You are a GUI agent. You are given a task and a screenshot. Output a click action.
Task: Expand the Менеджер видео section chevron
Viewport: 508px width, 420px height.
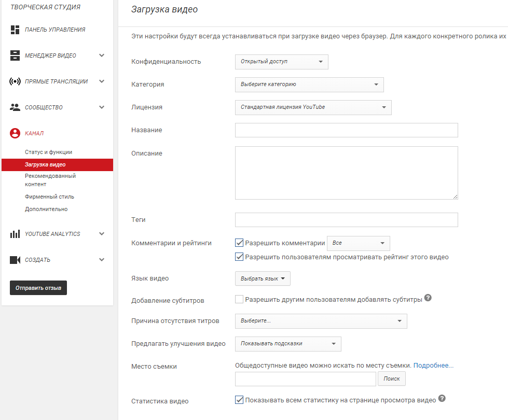[102, 55]
